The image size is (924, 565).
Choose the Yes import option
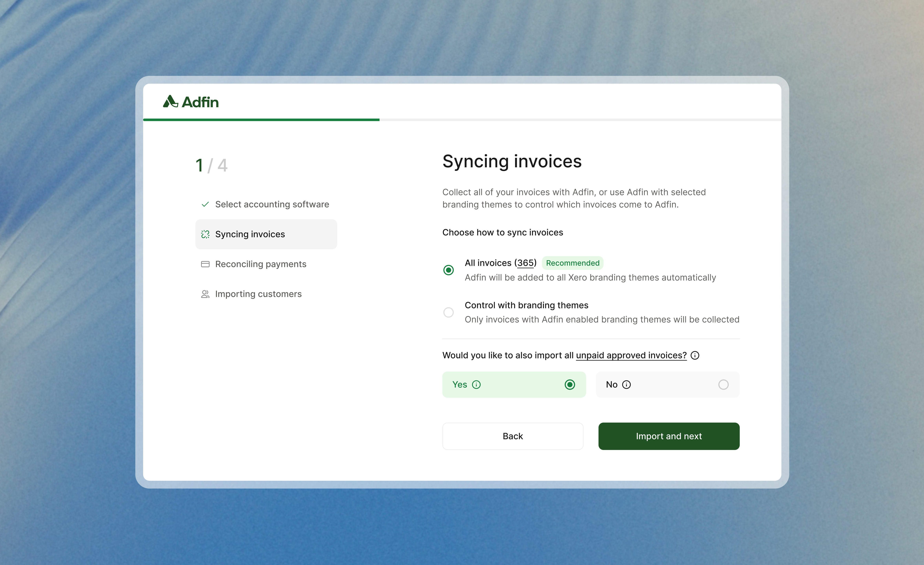(569, 385)
